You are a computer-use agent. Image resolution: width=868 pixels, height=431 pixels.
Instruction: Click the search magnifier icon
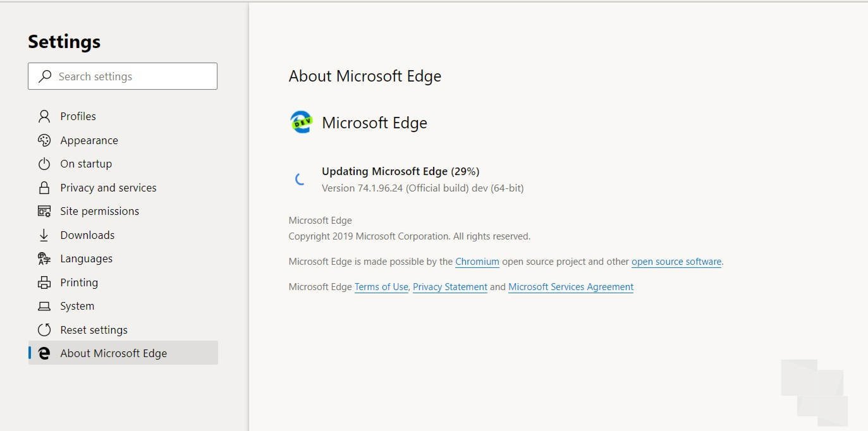pyautogui.click(x=44, y=76)
